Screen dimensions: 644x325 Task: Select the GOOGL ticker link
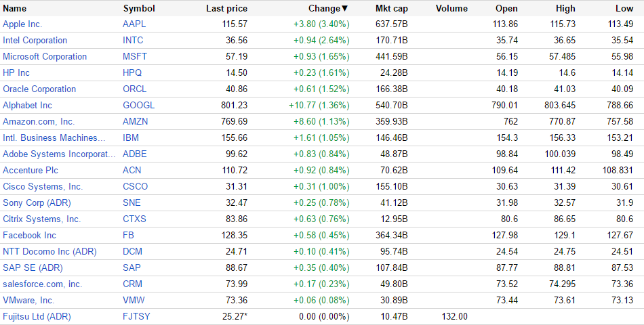pyautogui.click(x=138, y=105)
